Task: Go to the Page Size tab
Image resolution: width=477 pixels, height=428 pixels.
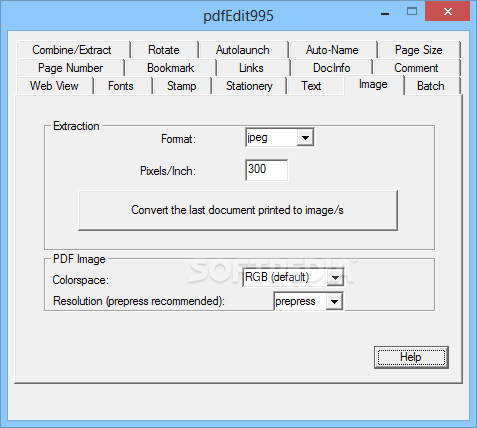Action: [419, 50]
